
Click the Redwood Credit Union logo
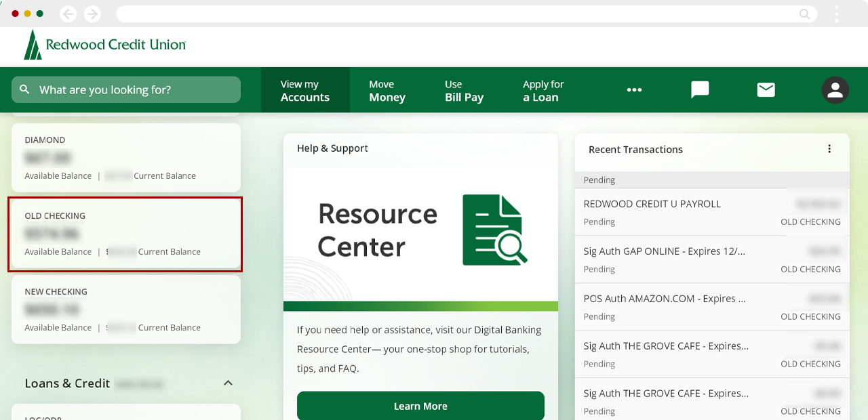pos(104,45)
